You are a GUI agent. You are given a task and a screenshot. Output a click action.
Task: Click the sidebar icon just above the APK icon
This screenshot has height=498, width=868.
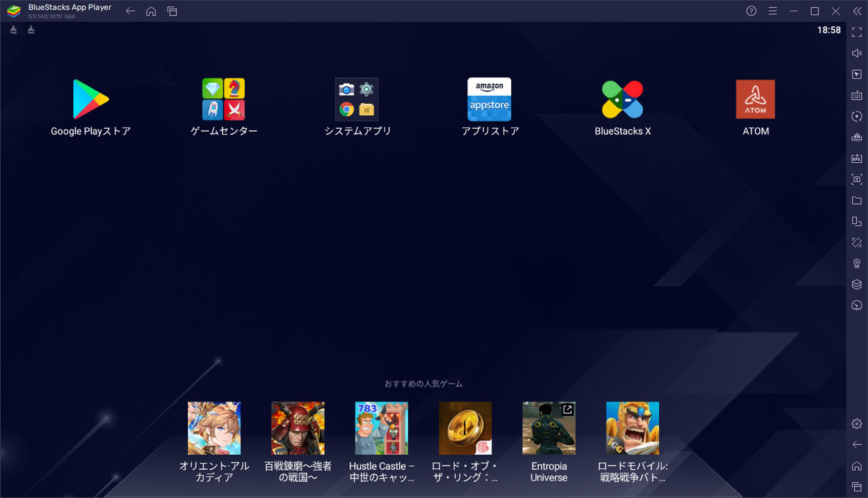[857, 137]
